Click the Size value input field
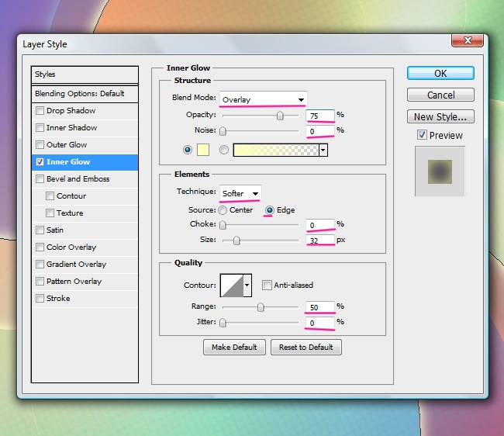 click(x=320, y=240)
